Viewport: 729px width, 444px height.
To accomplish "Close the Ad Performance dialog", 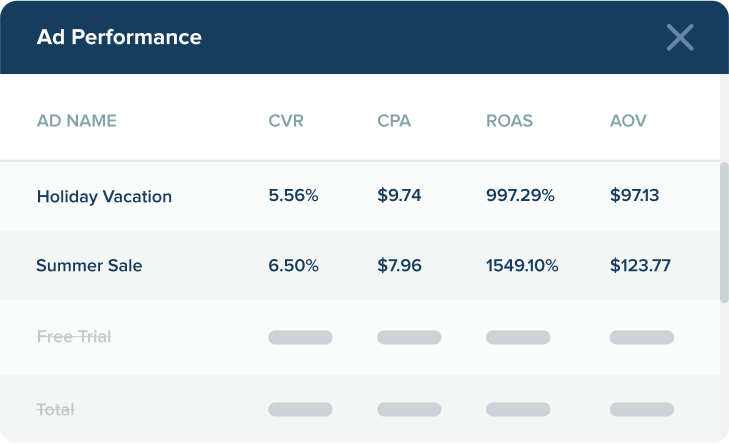I will pos(680,38).
